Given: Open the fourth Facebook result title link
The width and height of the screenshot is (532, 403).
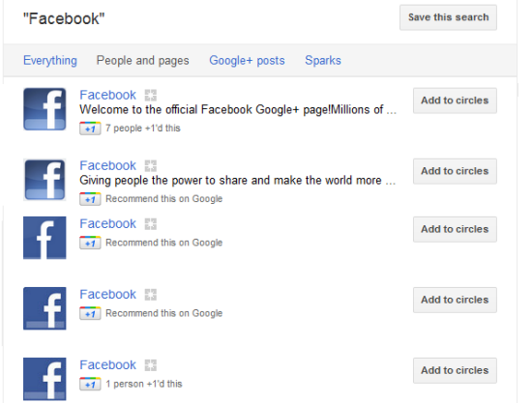Looking at the screenshot, I should coord(107,294).
